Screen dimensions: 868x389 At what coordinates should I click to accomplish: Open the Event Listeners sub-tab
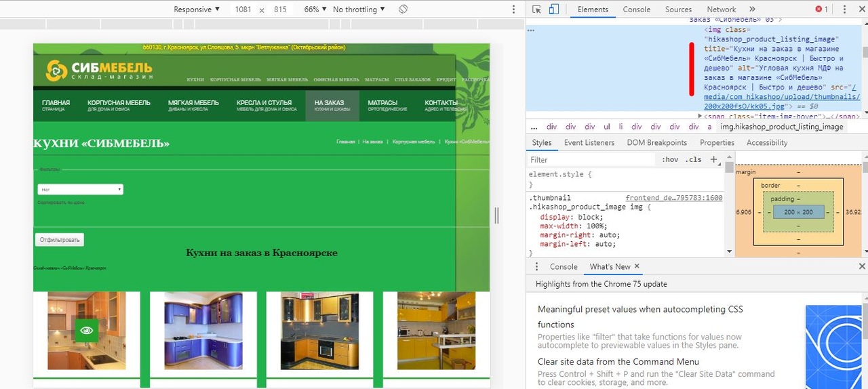click(589, 143)
